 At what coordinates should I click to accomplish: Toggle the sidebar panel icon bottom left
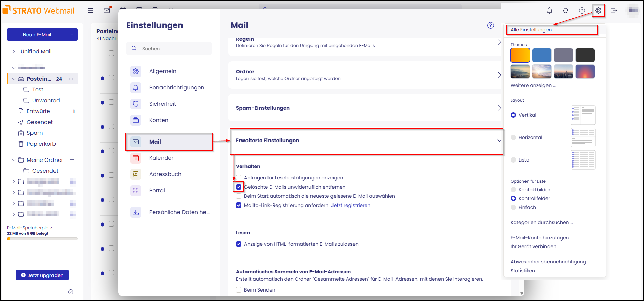14,292
